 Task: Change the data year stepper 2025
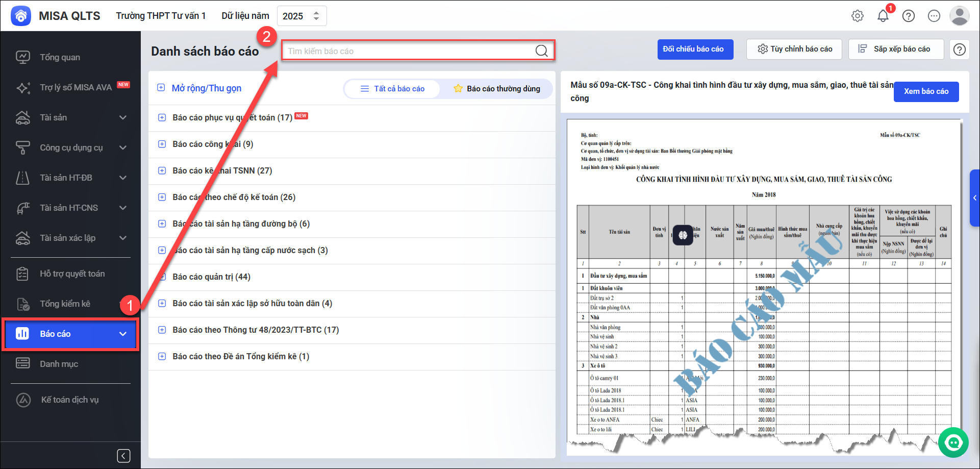pos(316,16)
